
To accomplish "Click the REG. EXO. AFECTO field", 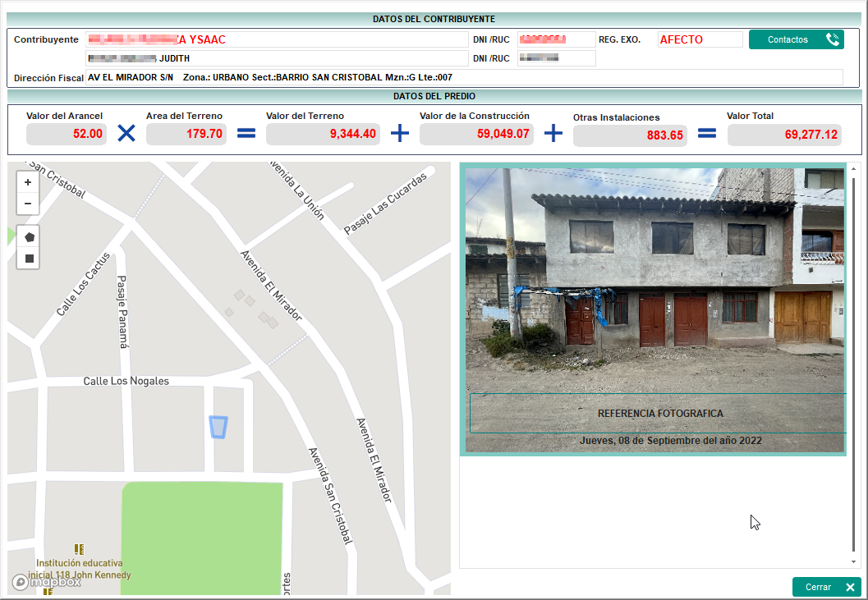I will (700, 39).
